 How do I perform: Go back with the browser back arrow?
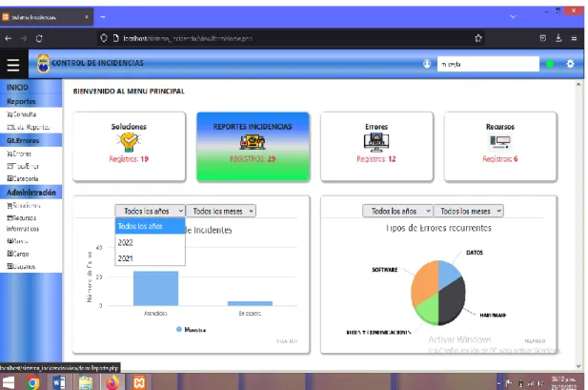pyautogui.click(x=9, y=38)
